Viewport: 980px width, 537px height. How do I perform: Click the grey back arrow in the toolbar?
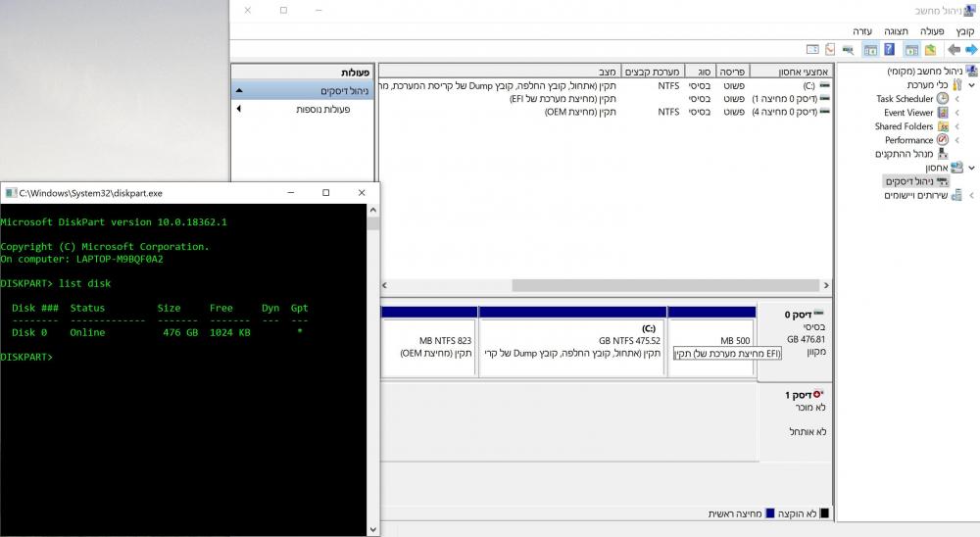[954, 49]
